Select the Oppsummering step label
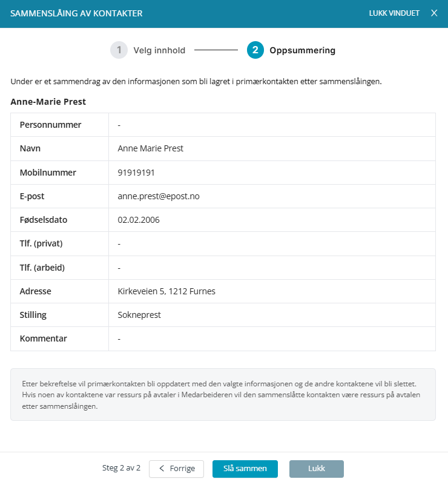448x482 pixels. [302, 50]
